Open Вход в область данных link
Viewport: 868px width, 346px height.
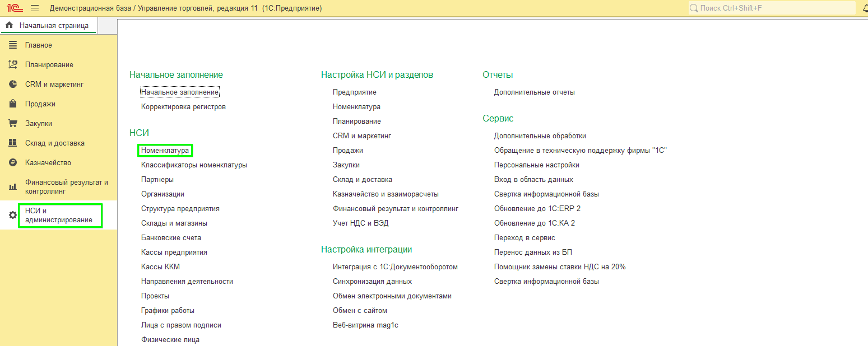(533, 179)
